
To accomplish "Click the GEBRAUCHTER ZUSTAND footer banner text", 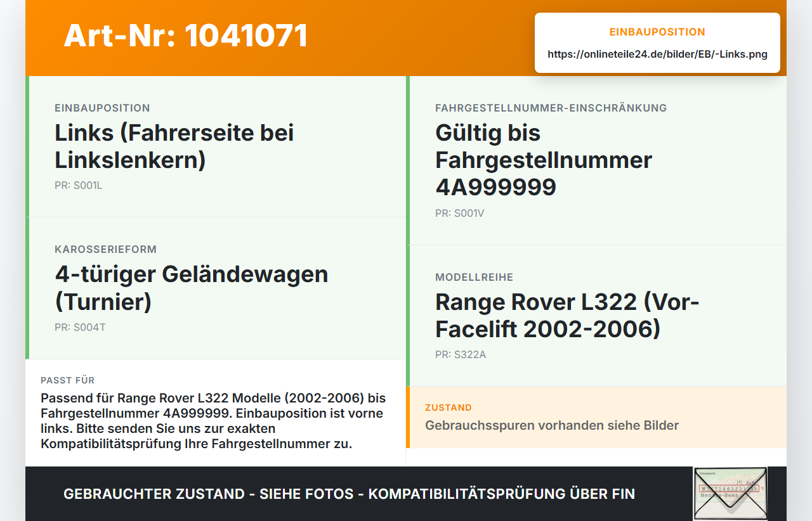I will [x=349, y=494].
